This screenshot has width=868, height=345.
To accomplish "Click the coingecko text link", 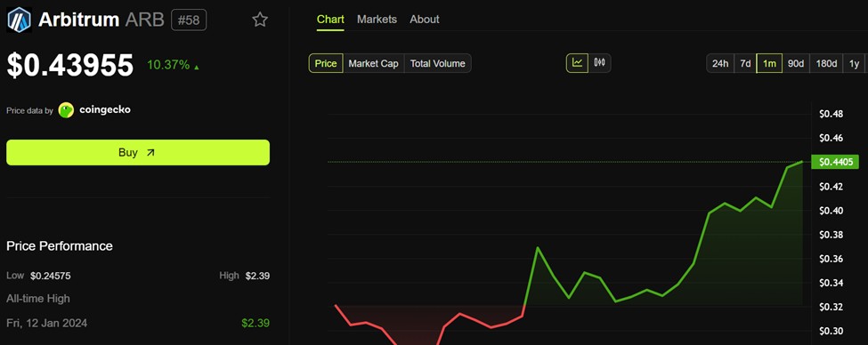I will pos(105,109).
